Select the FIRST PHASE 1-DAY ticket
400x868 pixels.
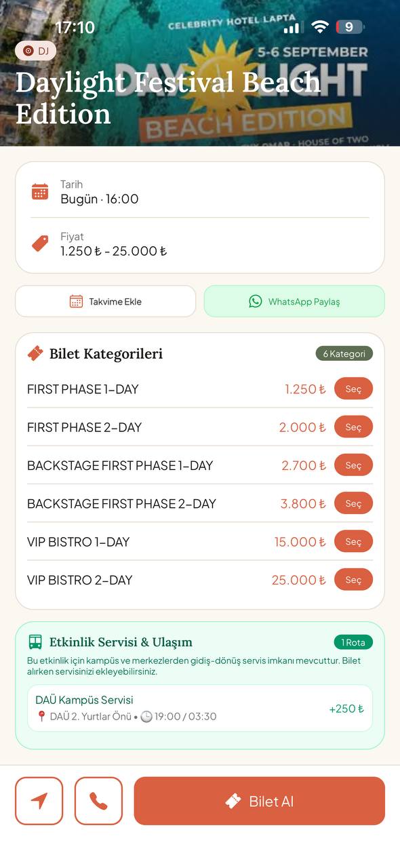tap(353, 389)
